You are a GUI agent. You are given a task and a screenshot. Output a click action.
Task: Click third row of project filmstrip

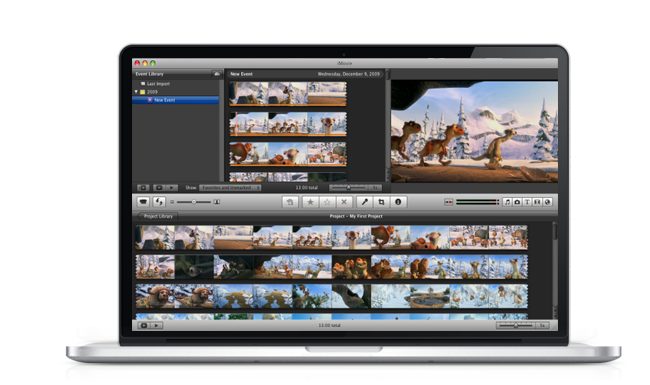point(332,296)
